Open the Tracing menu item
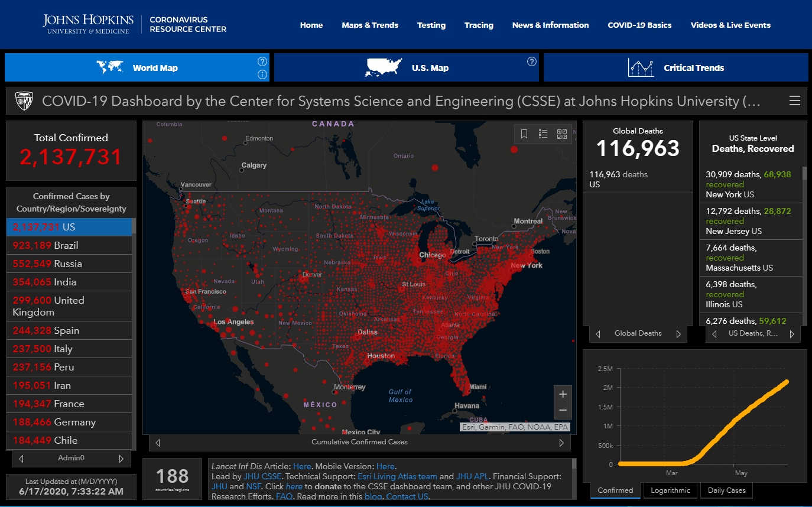This screenshot has height=507, width=812. point(479,25)
